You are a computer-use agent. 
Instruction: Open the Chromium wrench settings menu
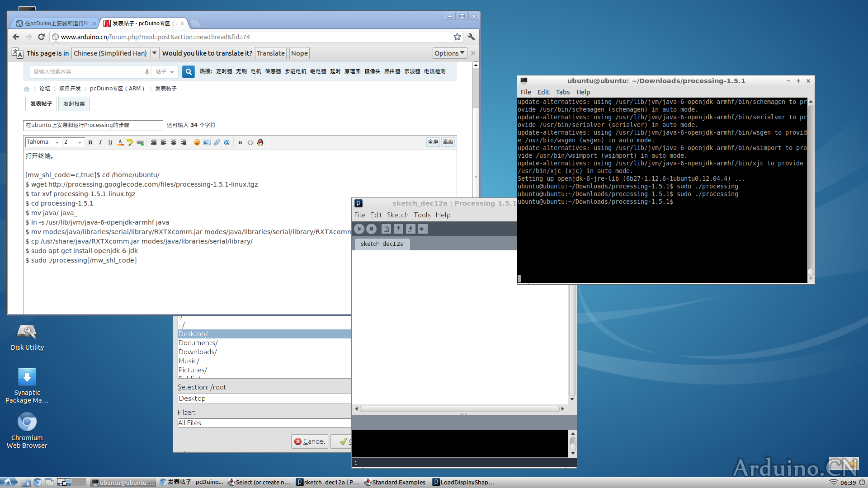[471, 37]
